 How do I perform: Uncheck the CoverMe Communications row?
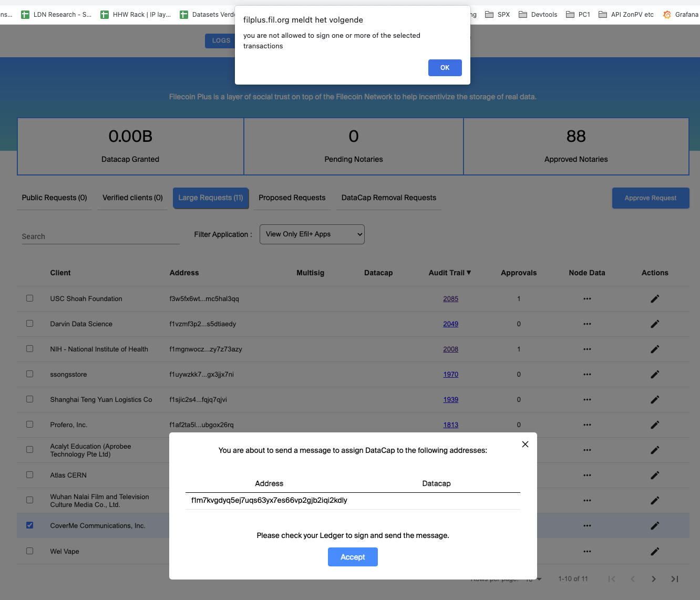tap(29, 525)
